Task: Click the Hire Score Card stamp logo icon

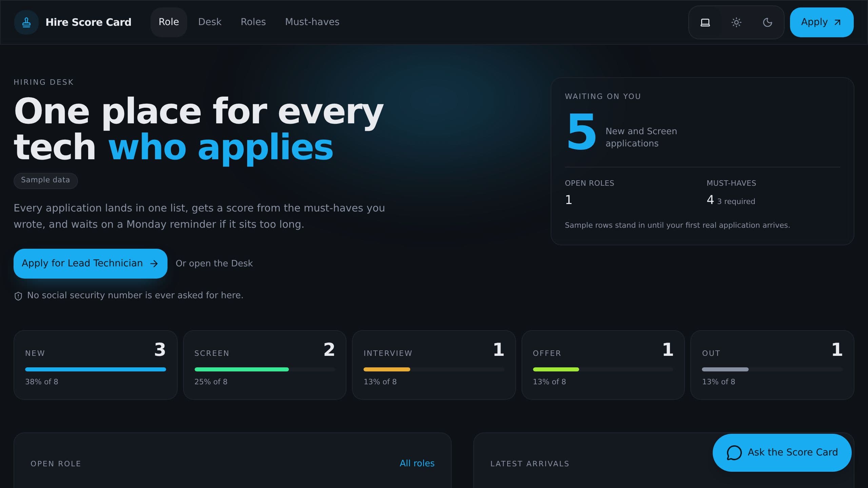Action: 26,22
